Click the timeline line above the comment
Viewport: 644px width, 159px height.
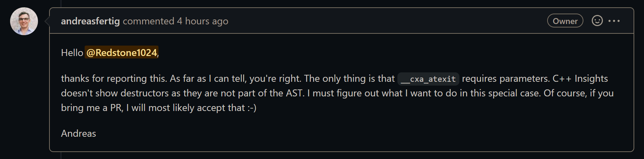pyautogui.click(x=61, y=3)
